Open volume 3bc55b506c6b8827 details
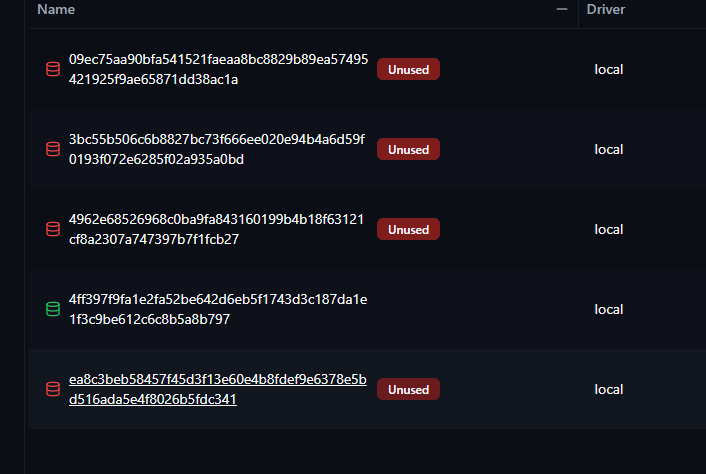The width and height of the screenshot is (706, 474). 217,150
